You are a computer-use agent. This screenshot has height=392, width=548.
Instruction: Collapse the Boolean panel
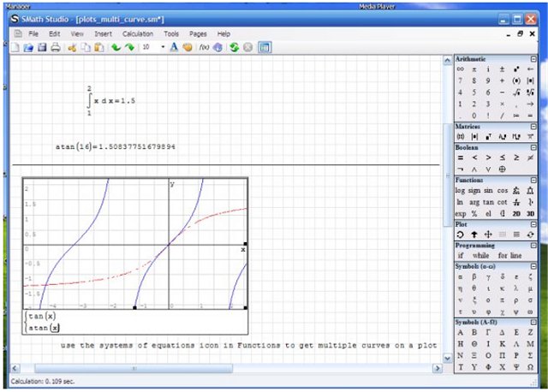[533, 147]
